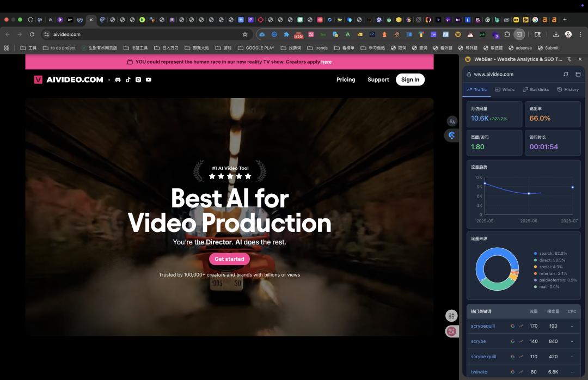Click the Google icon for scrybequill
The width and height of the screenshot is (588, 380).
(x=513, y=326)
